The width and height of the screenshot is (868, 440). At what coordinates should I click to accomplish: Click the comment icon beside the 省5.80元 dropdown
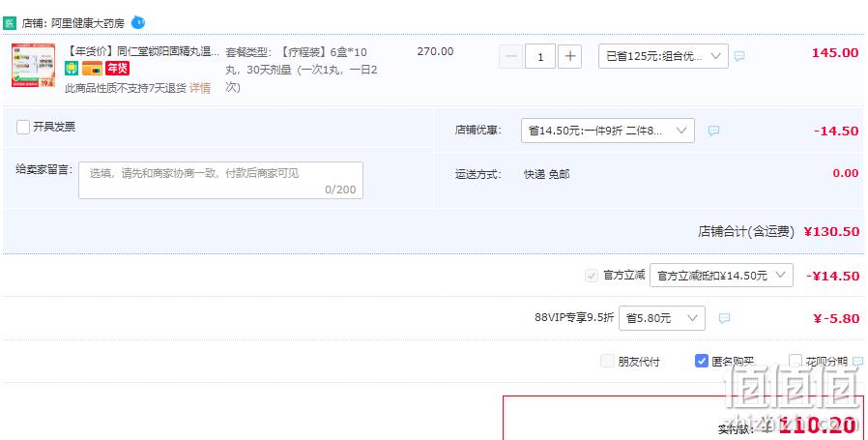pyautogui.click(x=724, y=318)
